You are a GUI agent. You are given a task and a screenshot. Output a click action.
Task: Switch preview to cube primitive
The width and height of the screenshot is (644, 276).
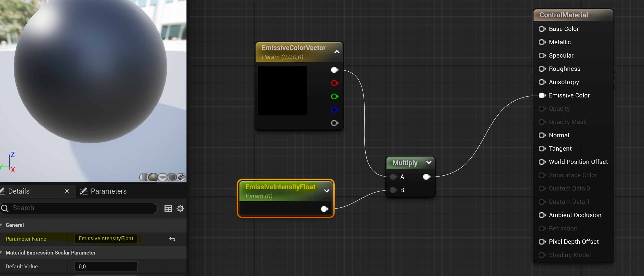click(172, 177)
